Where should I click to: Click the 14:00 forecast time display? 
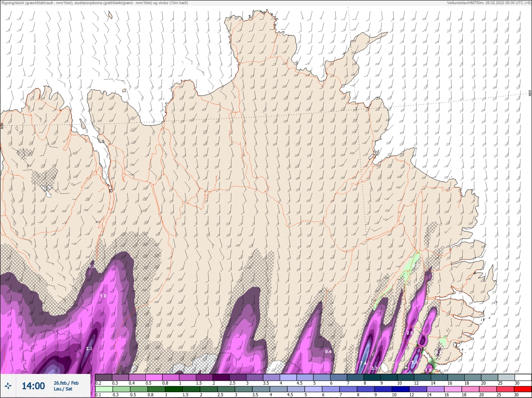click(33, 386)
